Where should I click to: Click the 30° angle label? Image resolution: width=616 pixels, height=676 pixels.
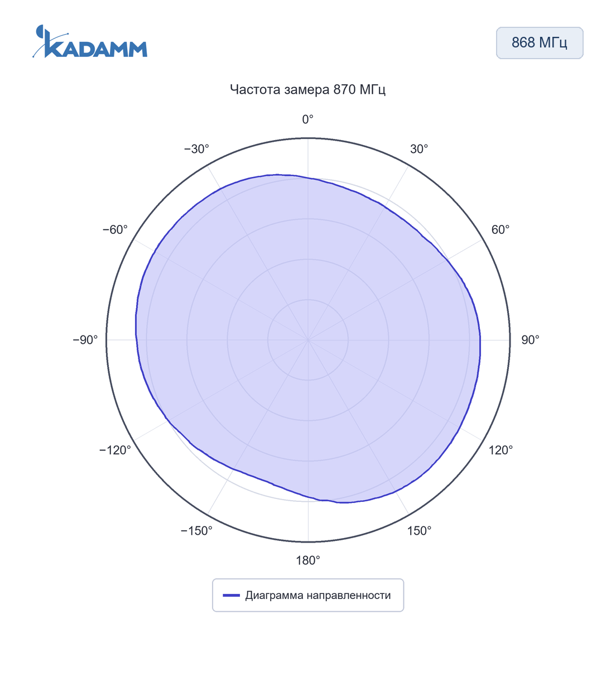point(419,149)
